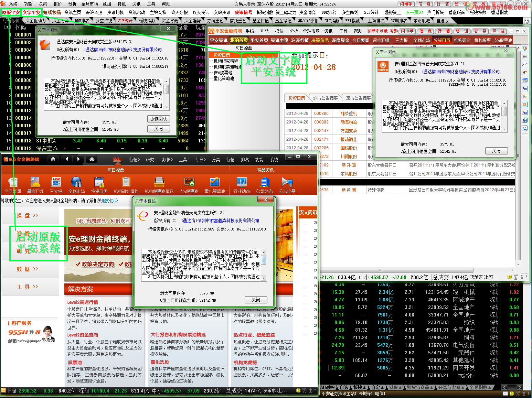Viewport: 532px width, 398px height.
Task: Open 今日要闻 icon in e点金 toolbar
Action: 13,182
